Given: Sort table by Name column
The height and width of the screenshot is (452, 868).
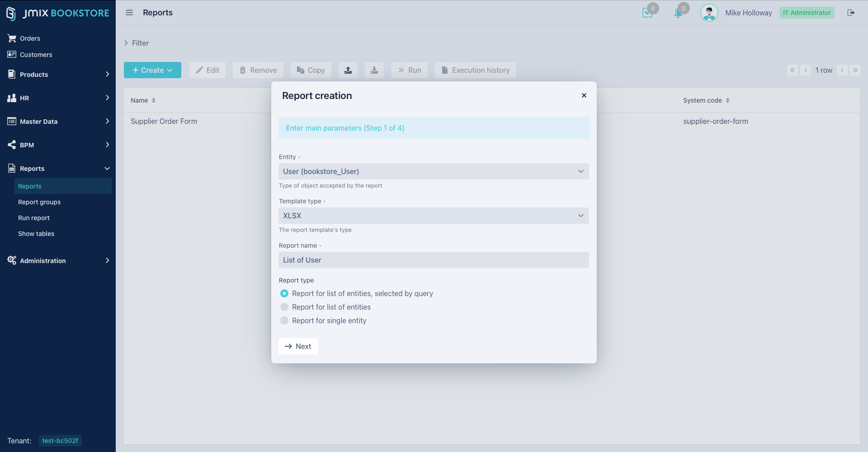Looking at the screenshot, I should tap(143, 100).
